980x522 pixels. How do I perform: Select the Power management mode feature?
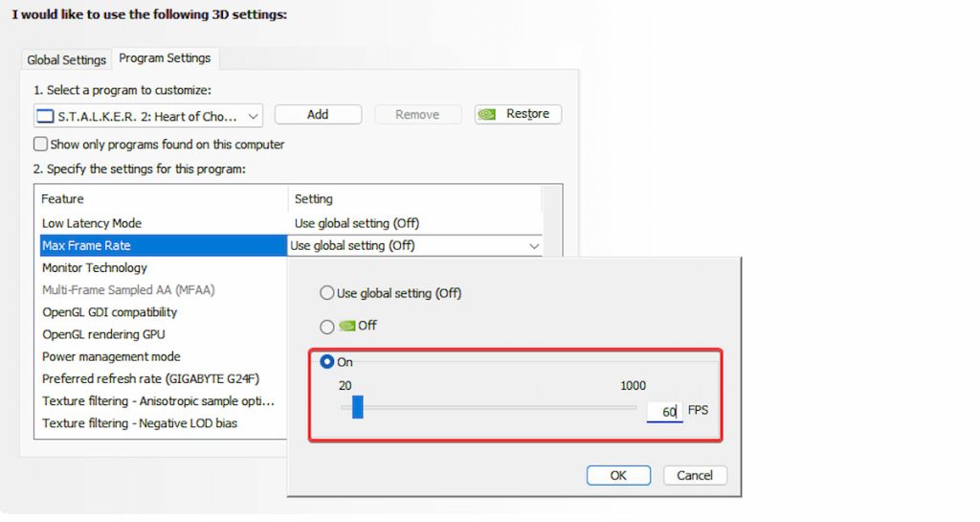click(x=111, y=356)
